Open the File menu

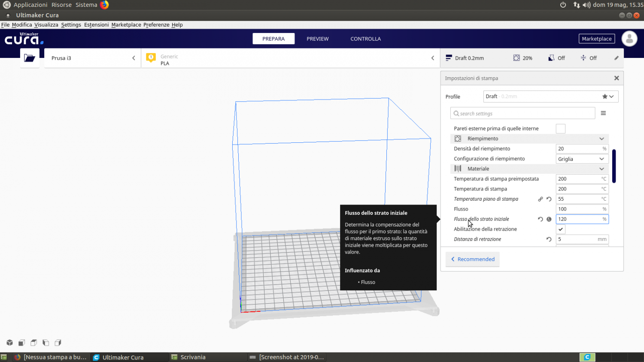5,25
